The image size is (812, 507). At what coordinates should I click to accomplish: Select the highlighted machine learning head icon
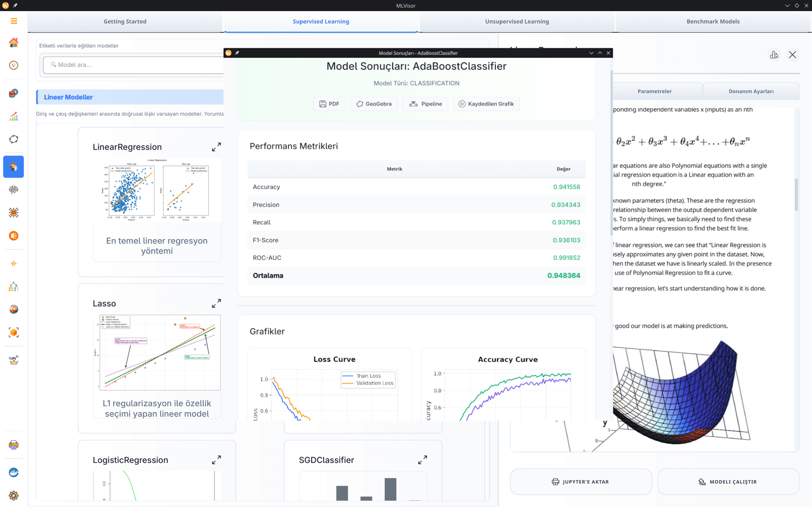tap(14, 167)
